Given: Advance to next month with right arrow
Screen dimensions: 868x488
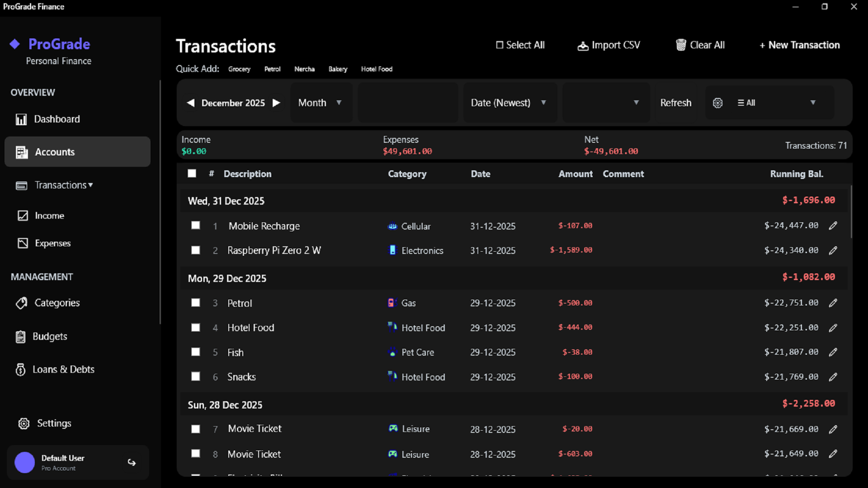Looking at the screenshot, I should [276, 103].
